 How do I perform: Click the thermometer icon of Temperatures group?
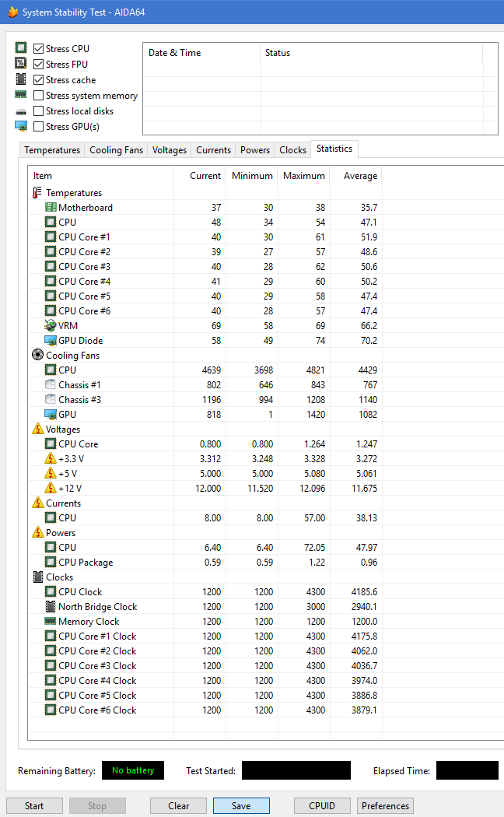click(37, 193)
